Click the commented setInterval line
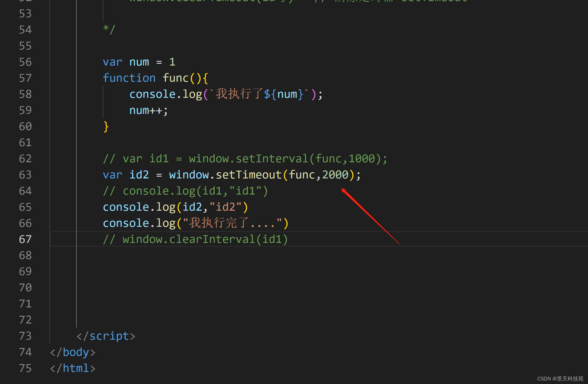588x384 pixels. [x=245, y=159]
